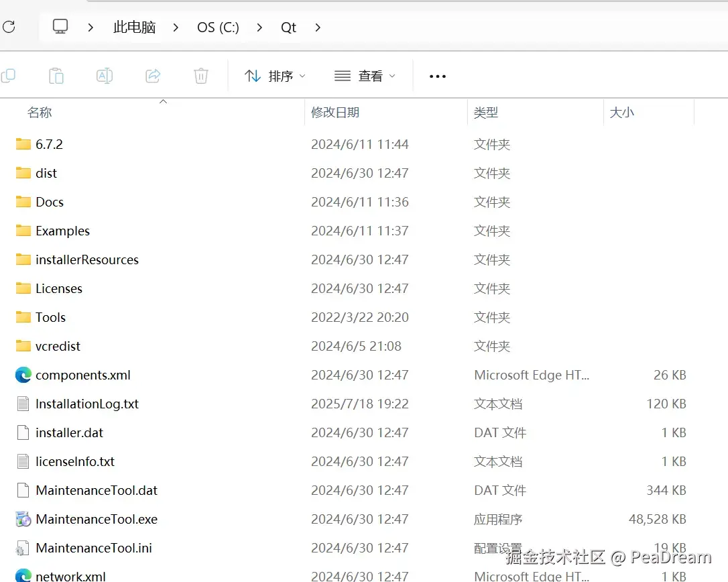
Task: Click date 2025/7/18 19:22 of InstallationLog
Action: [x=360, y=404]
